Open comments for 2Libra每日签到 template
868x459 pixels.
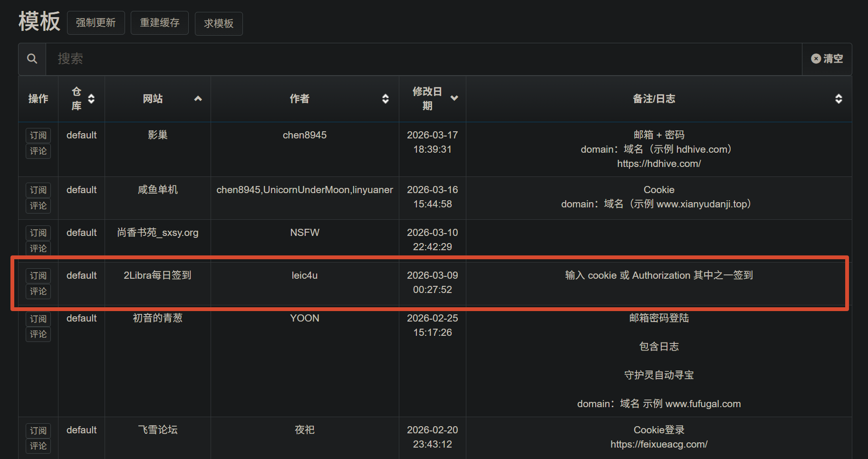38,292
